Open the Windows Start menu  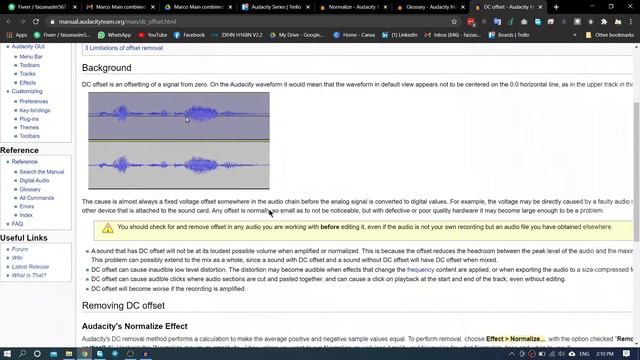[x=7, y=353]
